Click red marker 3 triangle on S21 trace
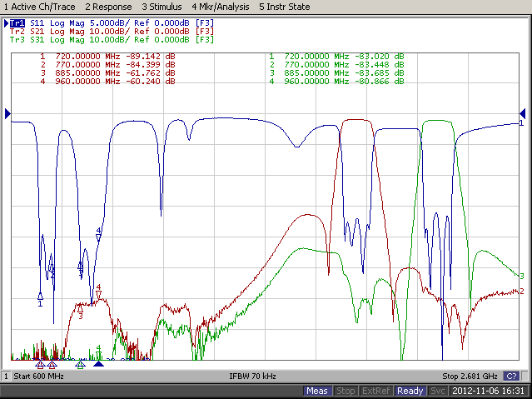532x399 pixels. [80, 307]
